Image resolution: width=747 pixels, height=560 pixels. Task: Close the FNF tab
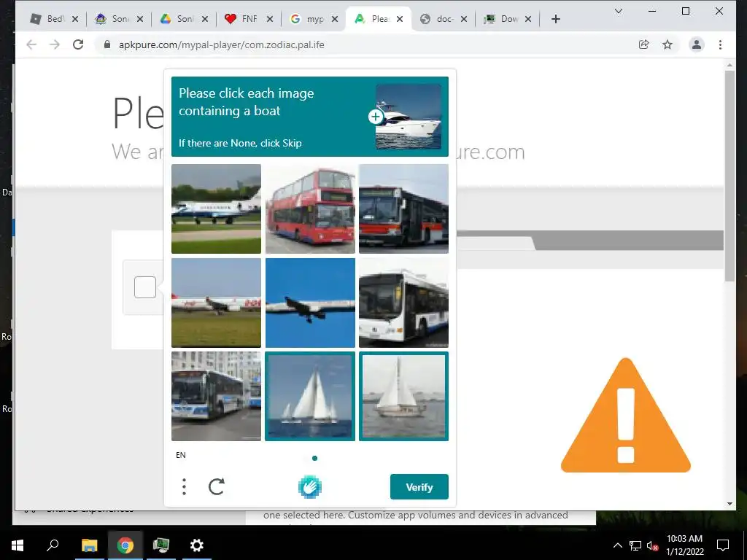tap(270, 19)
